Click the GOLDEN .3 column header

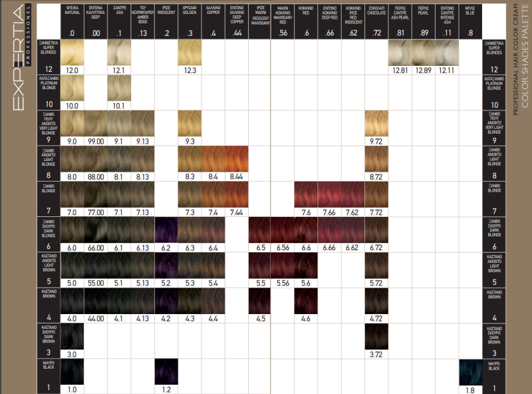point(190,21)
